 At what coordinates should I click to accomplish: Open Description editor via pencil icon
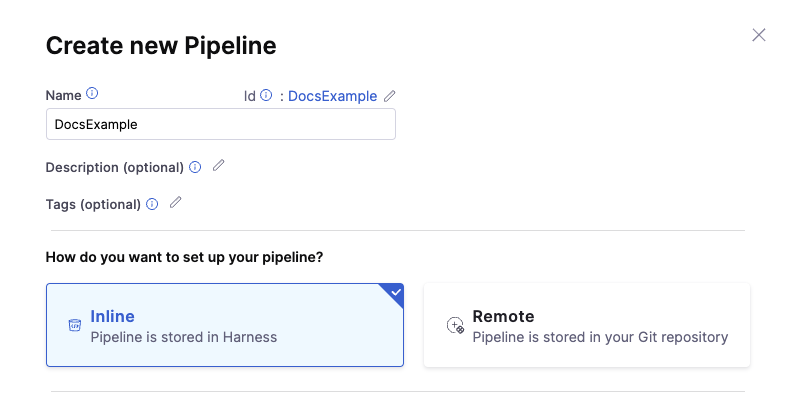[x=219, y=166]
